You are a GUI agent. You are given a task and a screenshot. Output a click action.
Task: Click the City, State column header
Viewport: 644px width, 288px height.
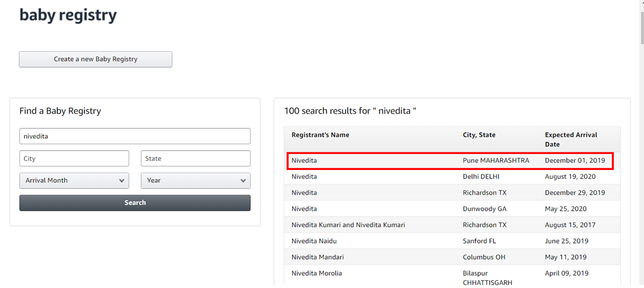[479, 135]
